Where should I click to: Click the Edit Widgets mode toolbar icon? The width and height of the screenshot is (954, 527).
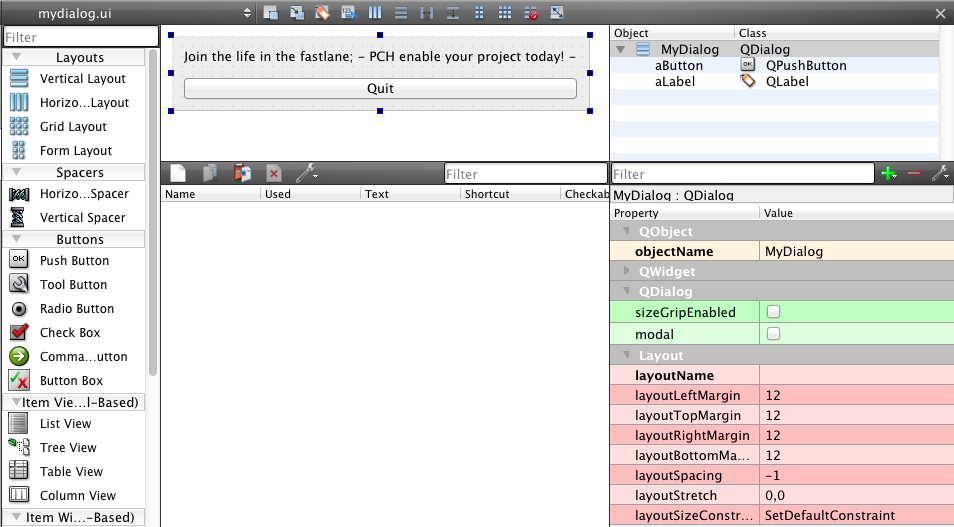(x=271, y=13)
